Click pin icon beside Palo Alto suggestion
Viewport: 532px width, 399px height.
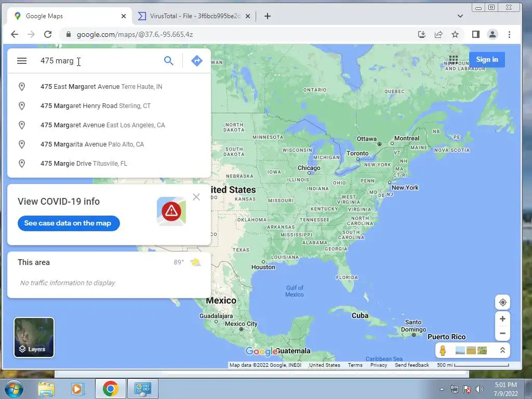22,144
